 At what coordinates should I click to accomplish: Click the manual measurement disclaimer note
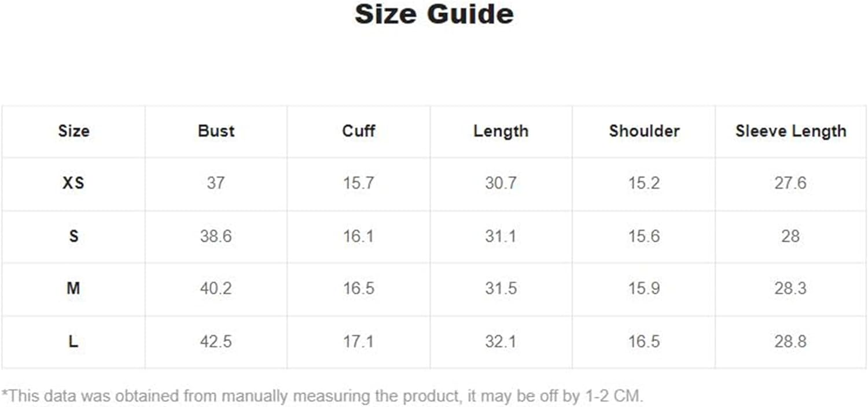point(323,397)
